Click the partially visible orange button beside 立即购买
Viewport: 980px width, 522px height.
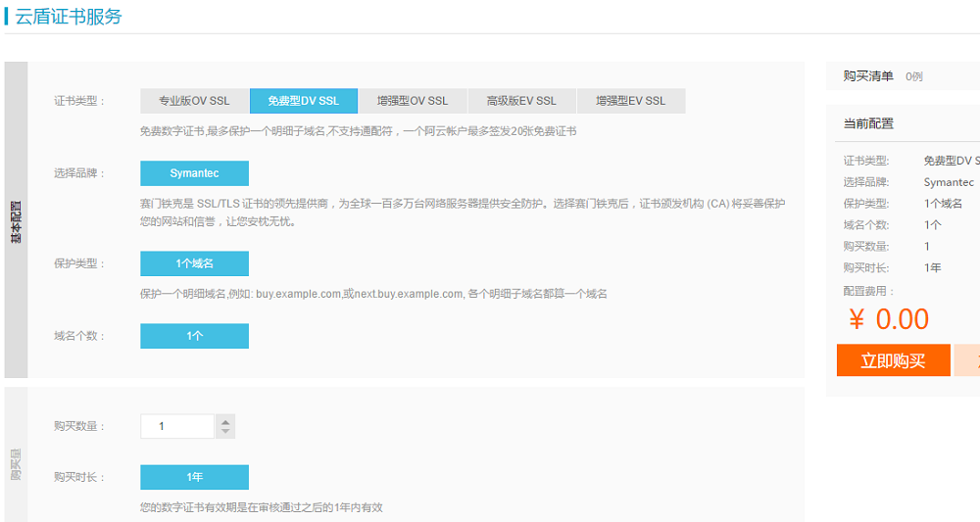[x=967, y=360]
